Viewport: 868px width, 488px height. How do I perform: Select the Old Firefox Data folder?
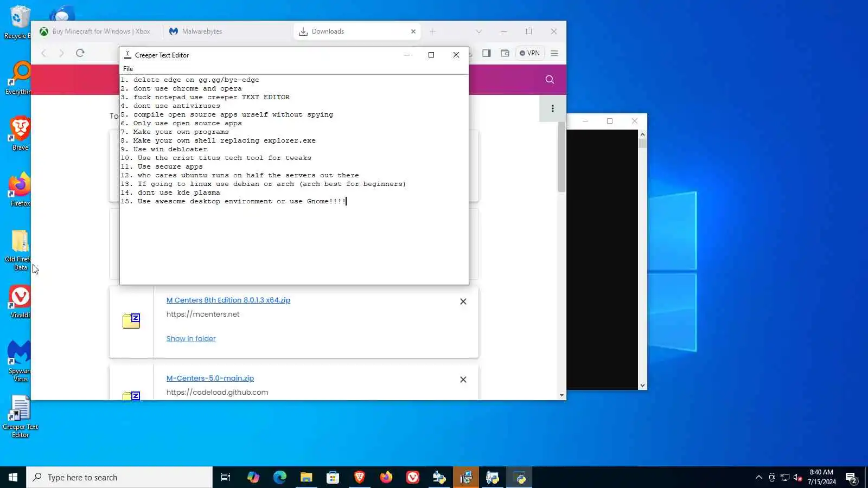click(x=19, y=249)
